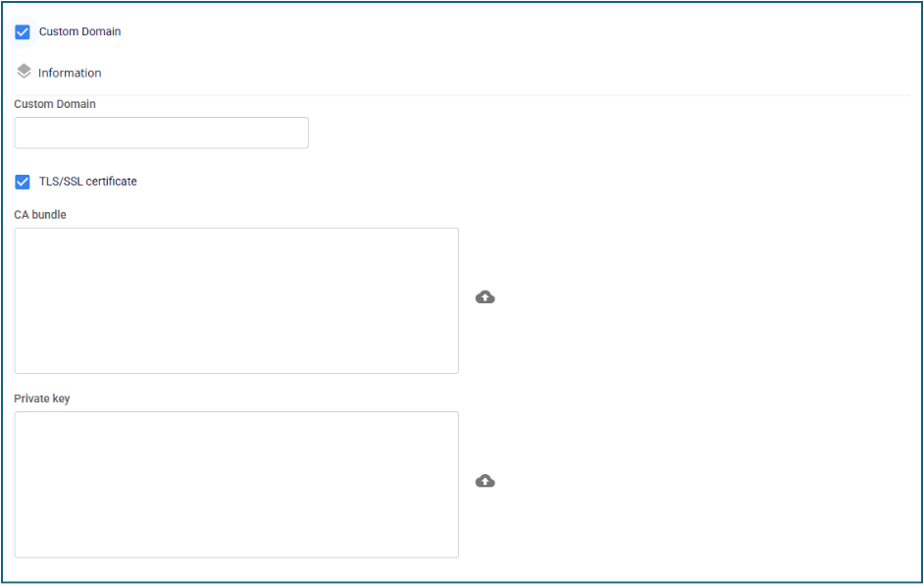Uncheck the Custom Domain checkbox

point(23,32)
